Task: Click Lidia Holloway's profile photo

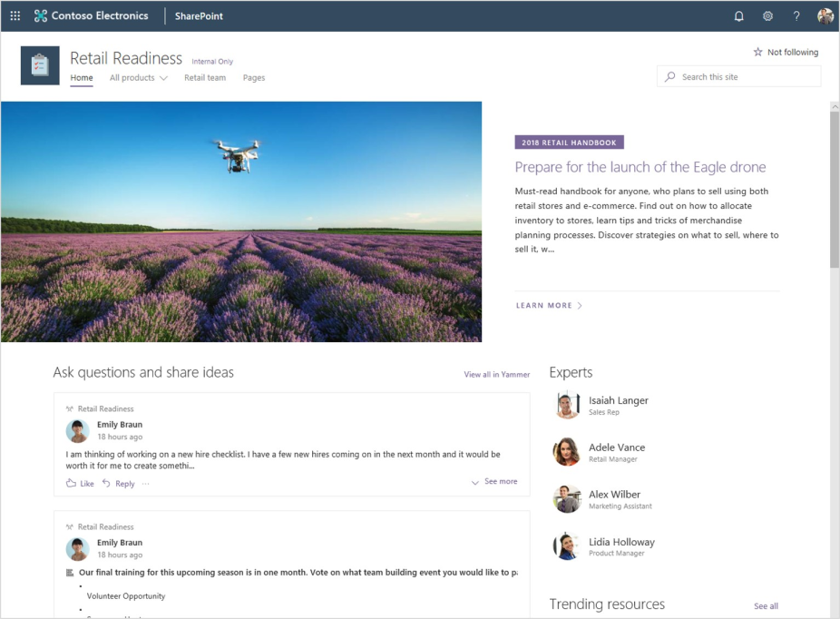Action: click(x=567, y=546)
